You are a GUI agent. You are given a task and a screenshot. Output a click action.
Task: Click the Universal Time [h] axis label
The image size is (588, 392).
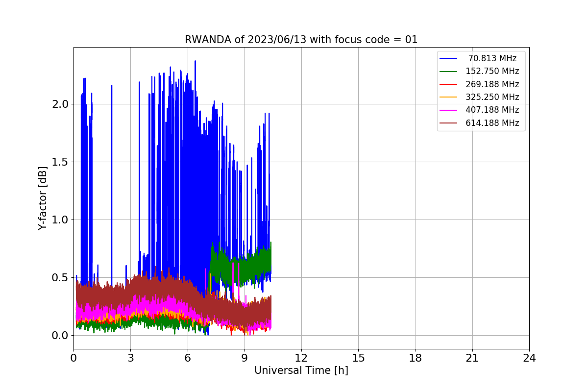[301, 370]
